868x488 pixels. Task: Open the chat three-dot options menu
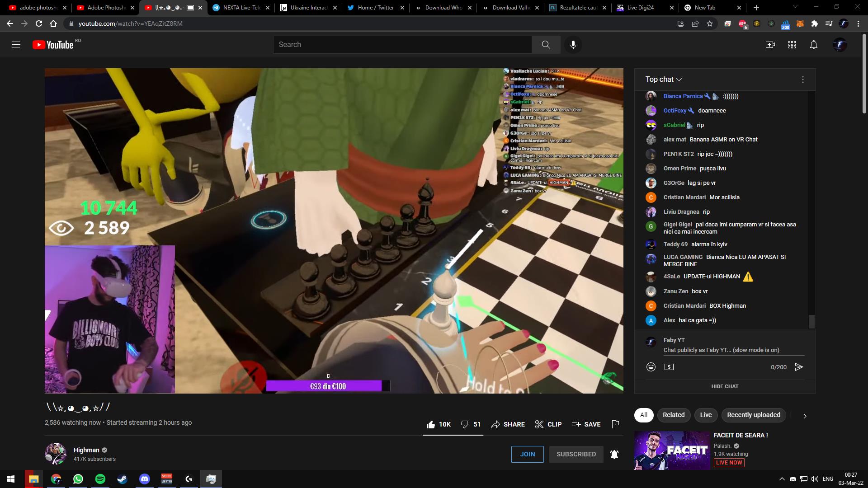(802, 80)
